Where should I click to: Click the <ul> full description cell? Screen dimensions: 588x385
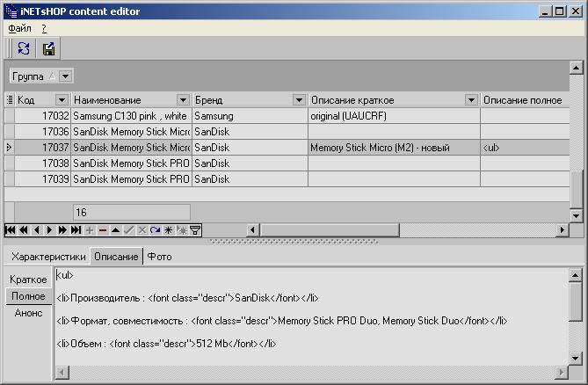click(x=525, y=148)
